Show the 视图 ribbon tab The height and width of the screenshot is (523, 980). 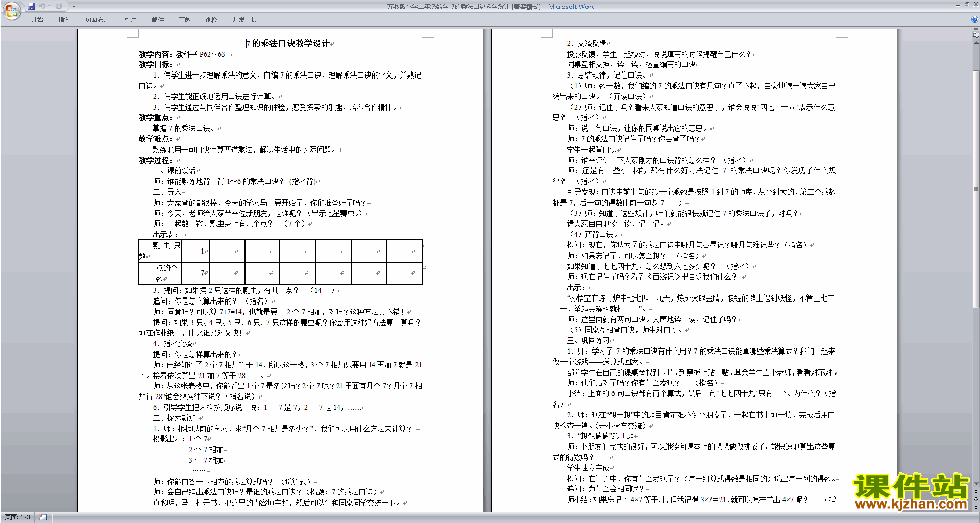pyautogui.click(x=212, y=20)
